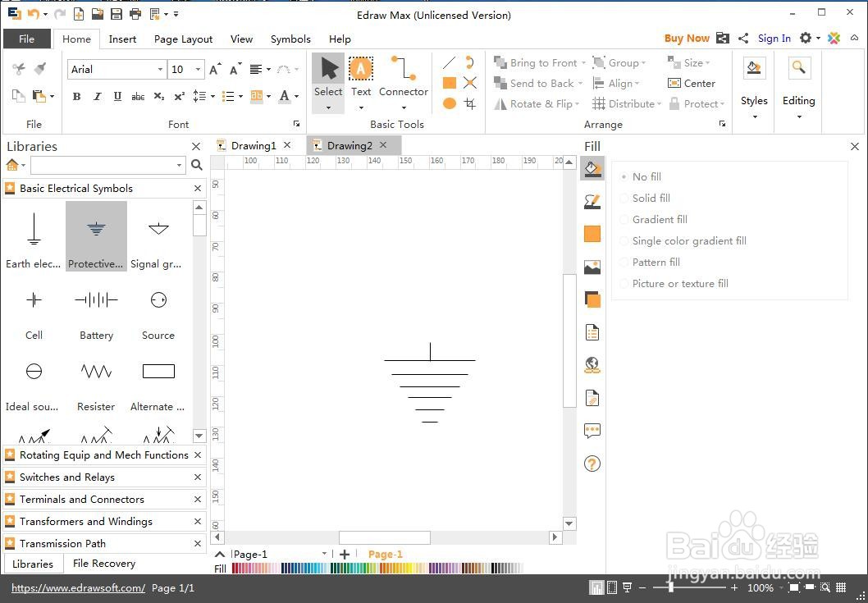Viewport: 868px width, 603px height.
Task: Apply subscript formatting
Action: 159,96
